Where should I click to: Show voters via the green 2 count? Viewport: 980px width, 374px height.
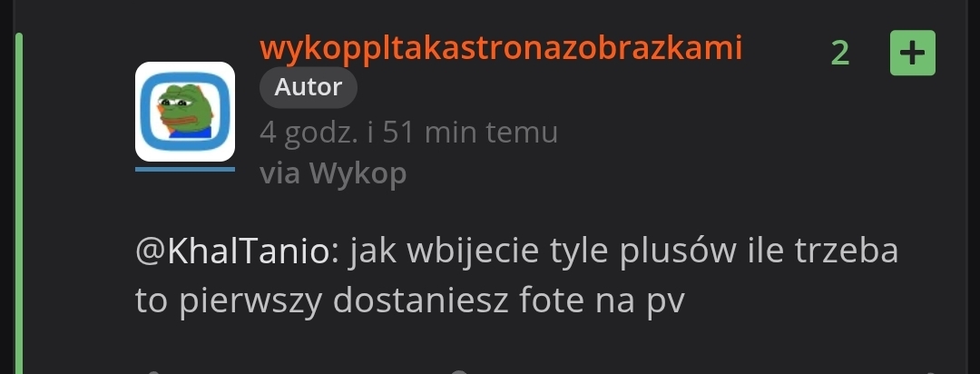point(840,54)
